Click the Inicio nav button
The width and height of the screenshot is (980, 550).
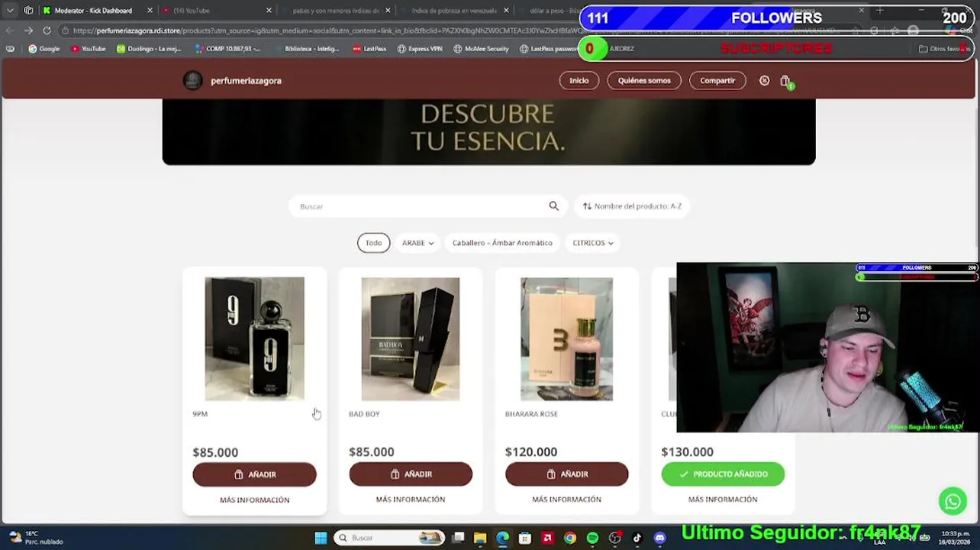(579, 81)
